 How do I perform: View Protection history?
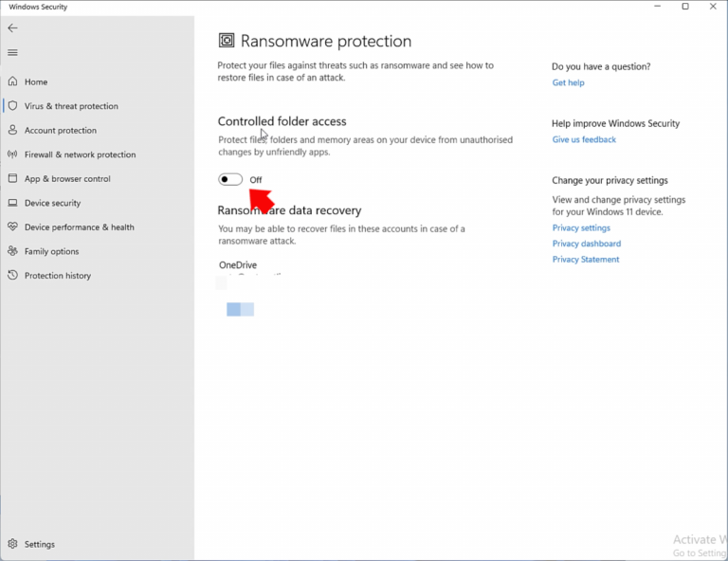pos(58,276)
